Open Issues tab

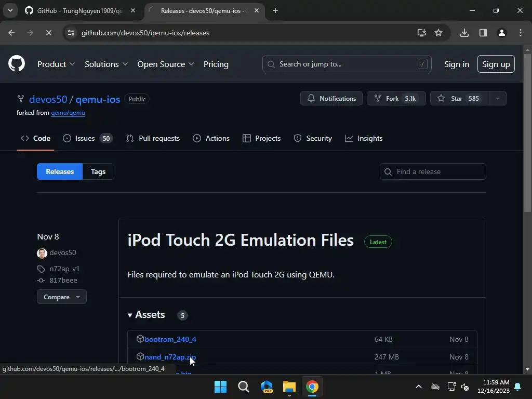coord(88,138)
